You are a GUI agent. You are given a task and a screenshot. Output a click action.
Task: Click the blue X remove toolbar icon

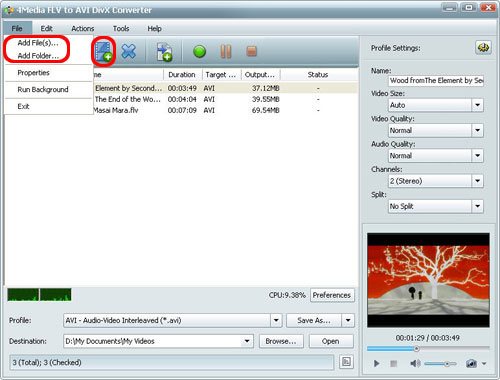click(128, 52)
